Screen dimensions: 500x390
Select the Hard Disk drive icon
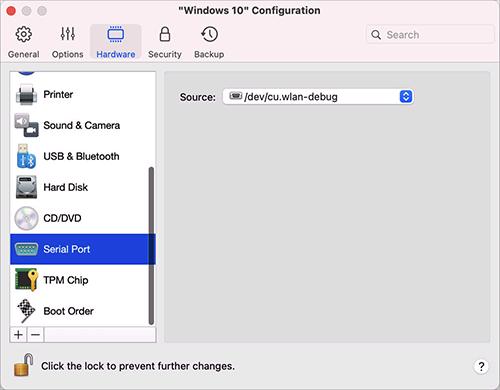click(x=26, y=187)
